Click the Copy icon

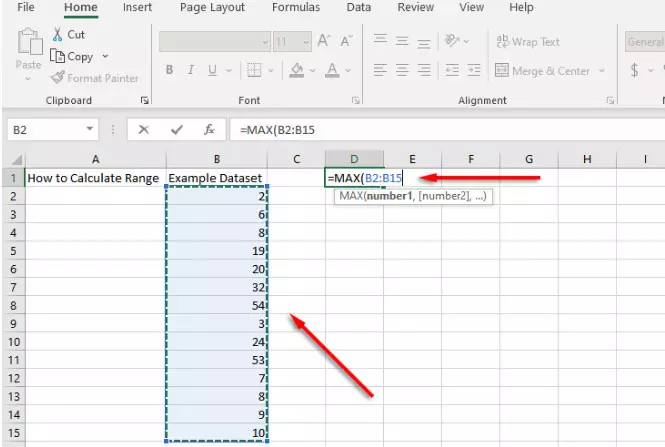tap(57, 56)
